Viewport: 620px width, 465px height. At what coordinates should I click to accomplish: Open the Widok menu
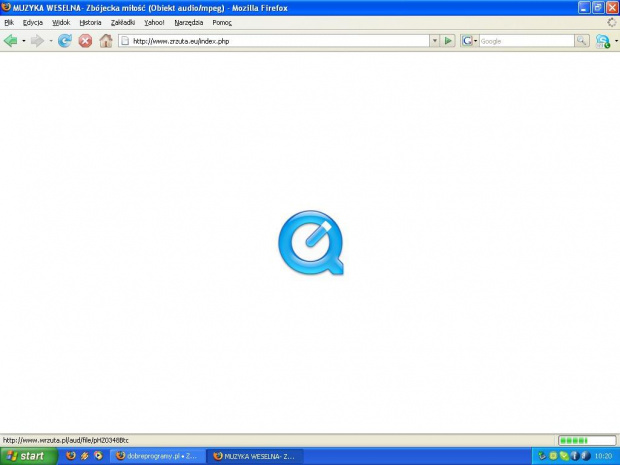(x=61, y=23)
